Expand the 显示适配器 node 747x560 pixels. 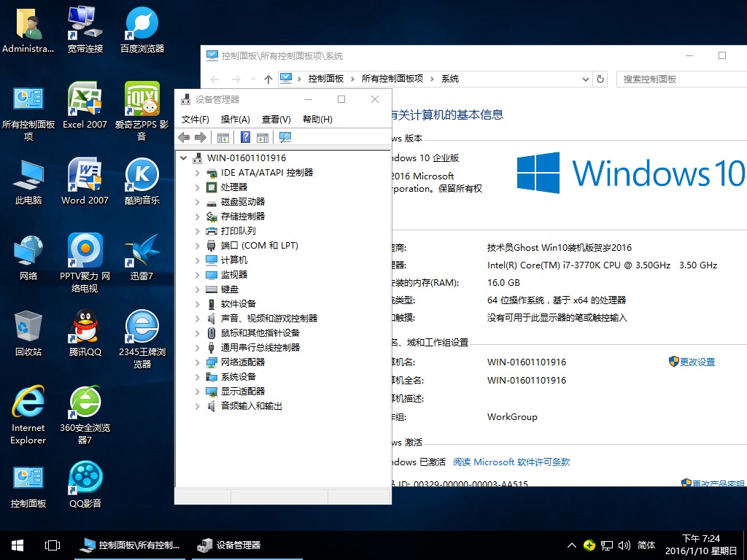197,392
